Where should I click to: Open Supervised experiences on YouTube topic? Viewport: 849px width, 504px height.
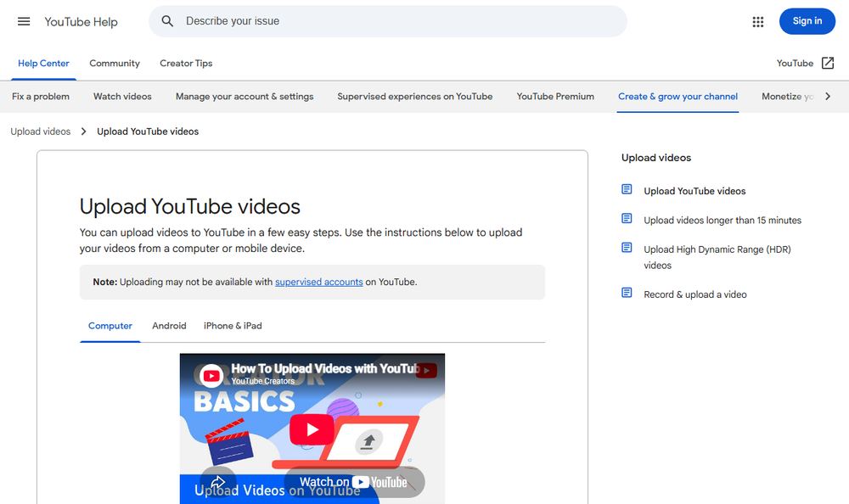tap(415, 97)
